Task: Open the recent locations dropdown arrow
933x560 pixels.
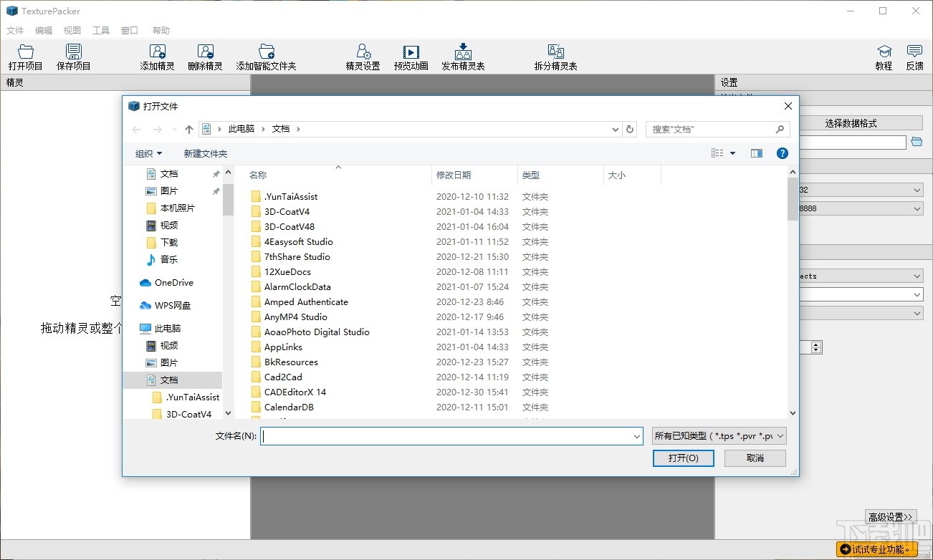Action: point(174,130)
